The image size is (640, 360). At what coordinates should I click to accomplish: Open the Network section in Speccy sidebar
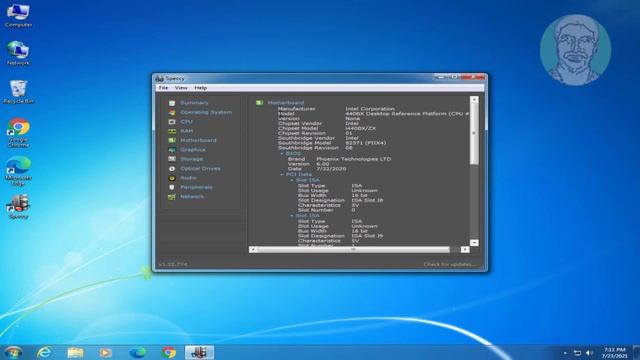coord(192,197)
